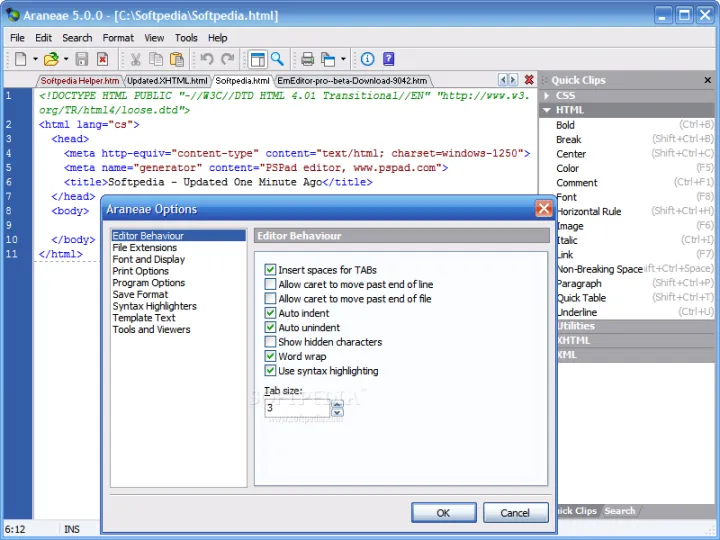
Task: Close the Araneae Options dialog
Action: point(544,209)
